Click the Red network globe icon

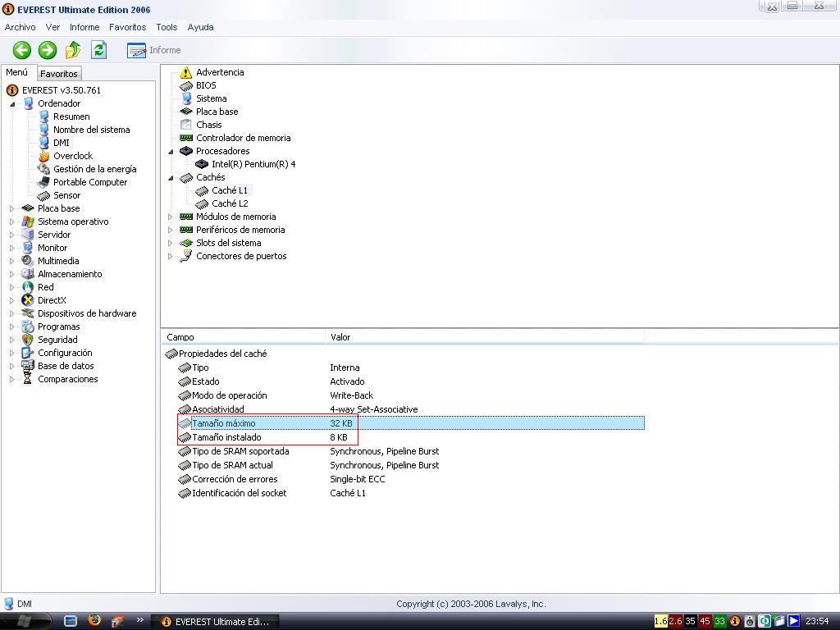click(28, 287)
